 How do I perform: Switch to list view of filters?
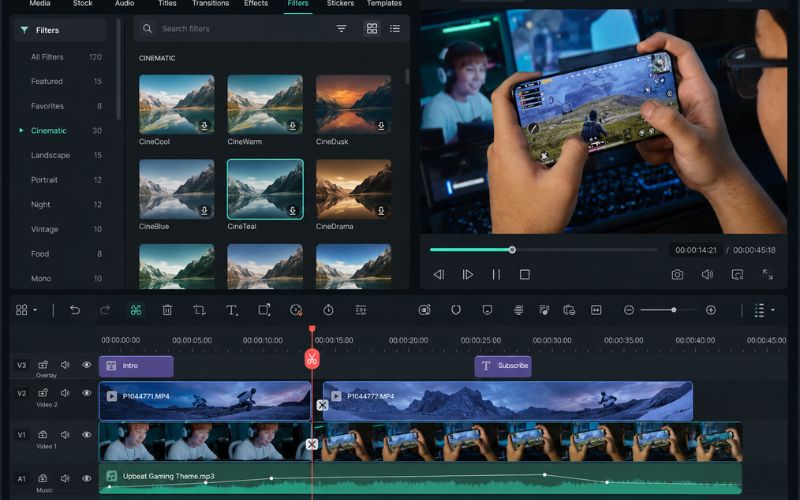tap(395, 29)
